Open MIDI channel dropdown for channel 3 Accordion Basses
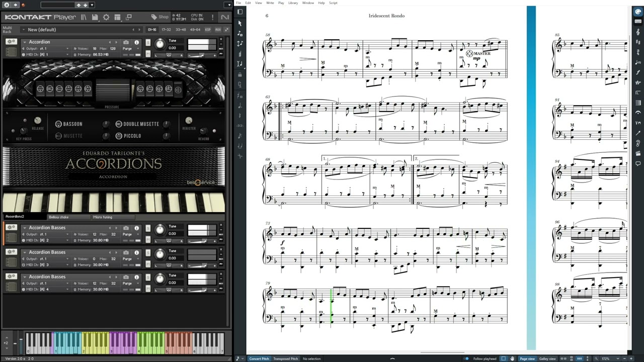The width and height of the screenshot is (644, 362). [46, 264]
